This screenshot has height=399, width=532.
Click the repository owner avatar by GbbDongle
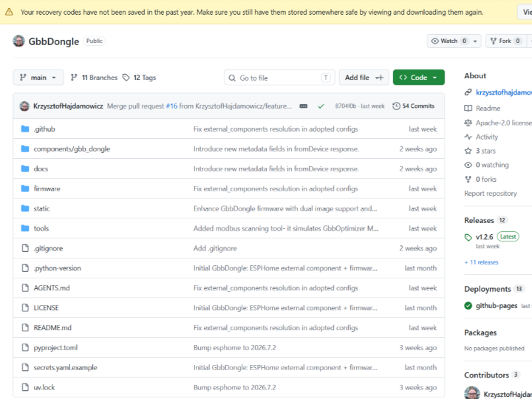click(18, 41)
